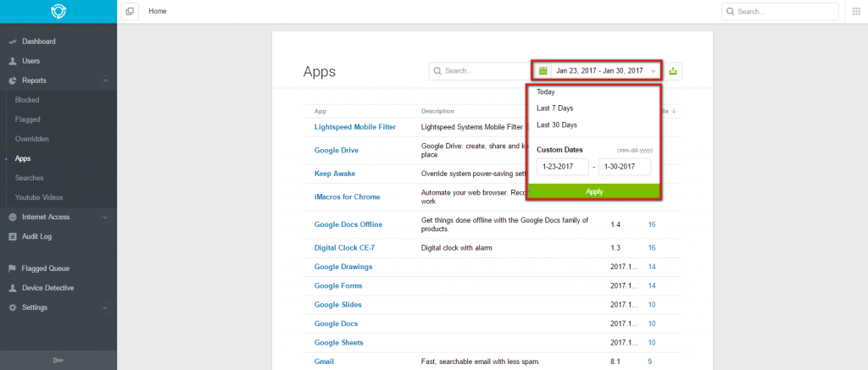This screenshot has height=370, width=868.
Task: Click the Home breadcrumb
Action: click(x=157, y=11)
